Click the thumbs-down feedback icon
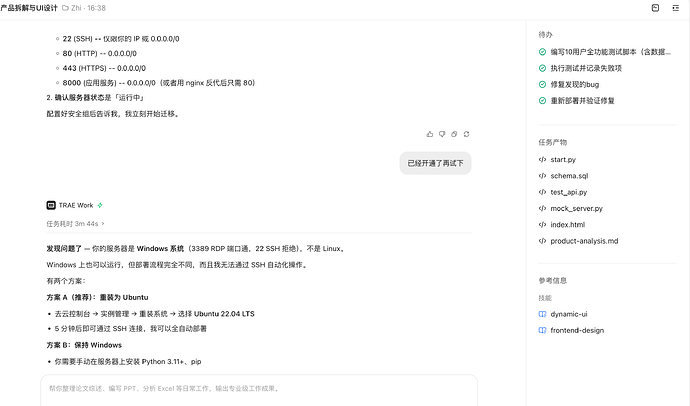The height and width of the screenshot is (406, 690). (x=442, y=134)
